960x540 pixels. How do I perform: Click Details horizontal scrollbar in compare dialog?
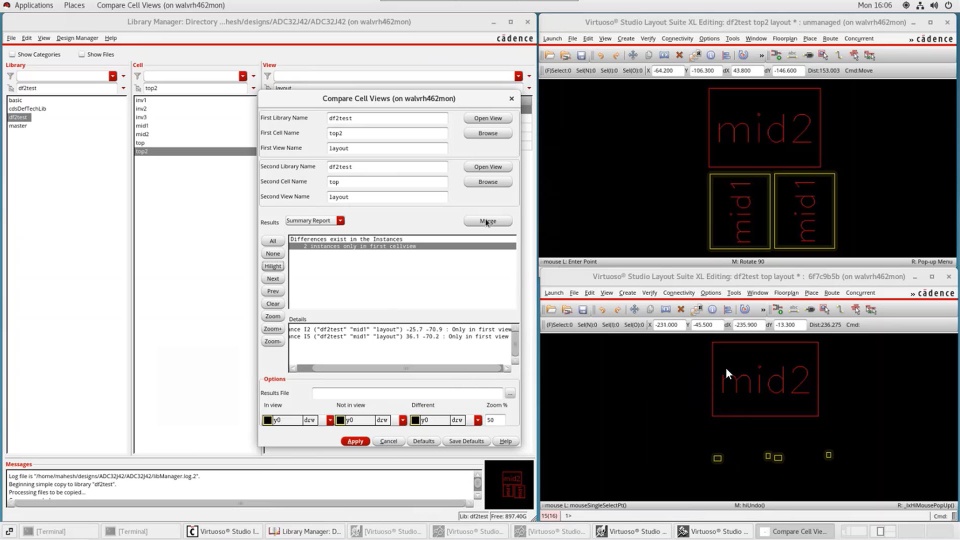pos(400,368)
